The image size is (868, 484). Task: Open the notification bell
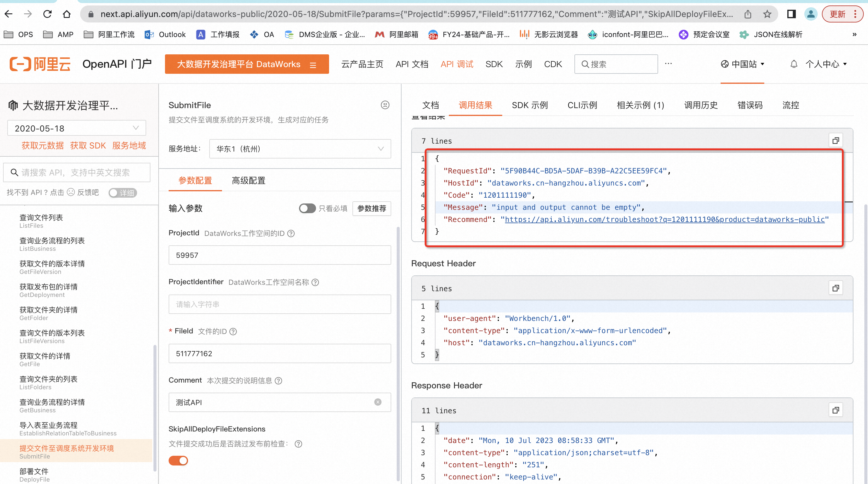793,64
